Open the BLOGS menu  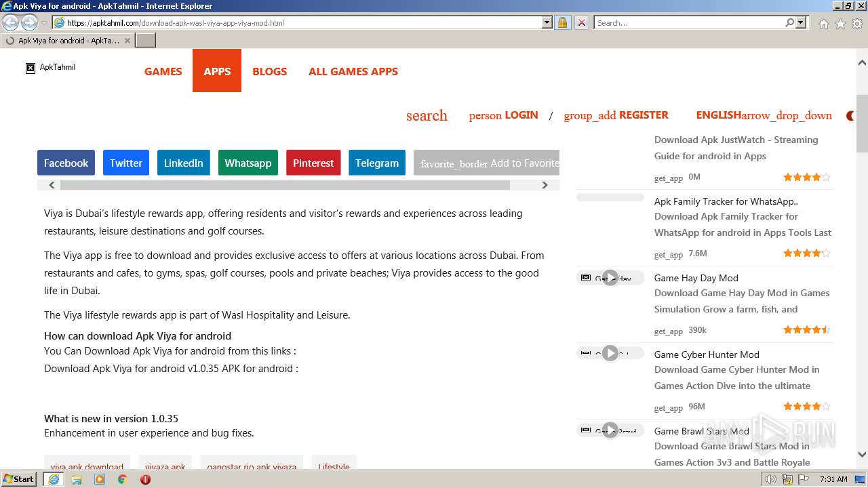[269, 71]
